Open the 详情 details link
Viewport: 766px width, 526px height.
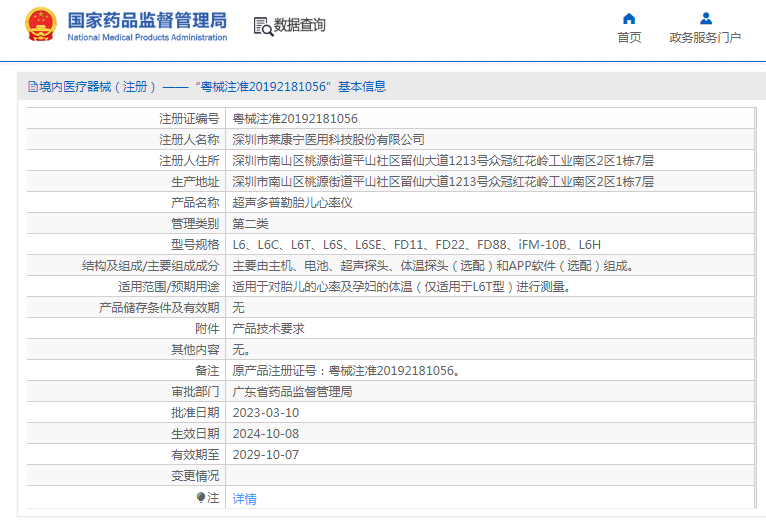pos(244,499)
